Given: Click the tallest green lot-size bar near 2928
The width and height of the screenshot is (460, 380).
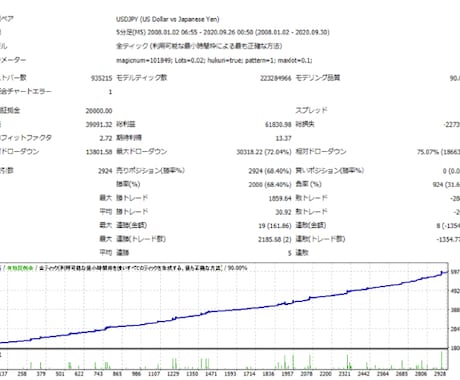Looking at the screenshot, I should coord(442,360).
